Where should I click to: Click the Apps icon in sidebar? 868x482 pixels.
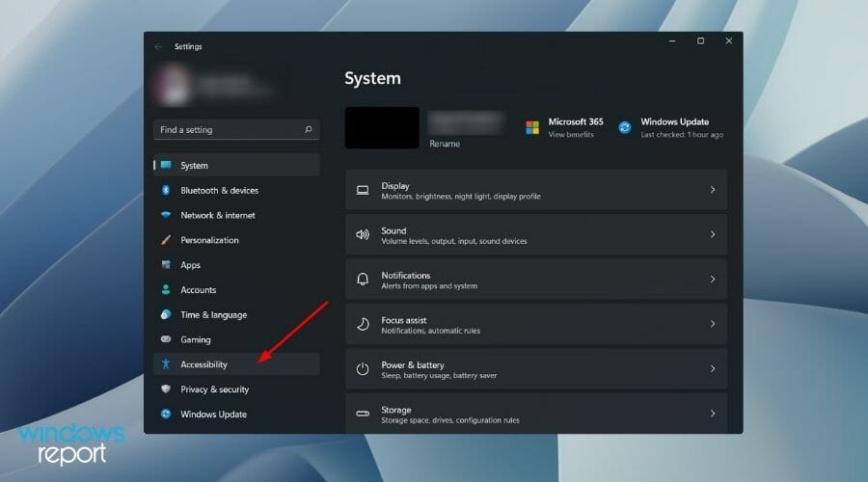click(166, 264)
